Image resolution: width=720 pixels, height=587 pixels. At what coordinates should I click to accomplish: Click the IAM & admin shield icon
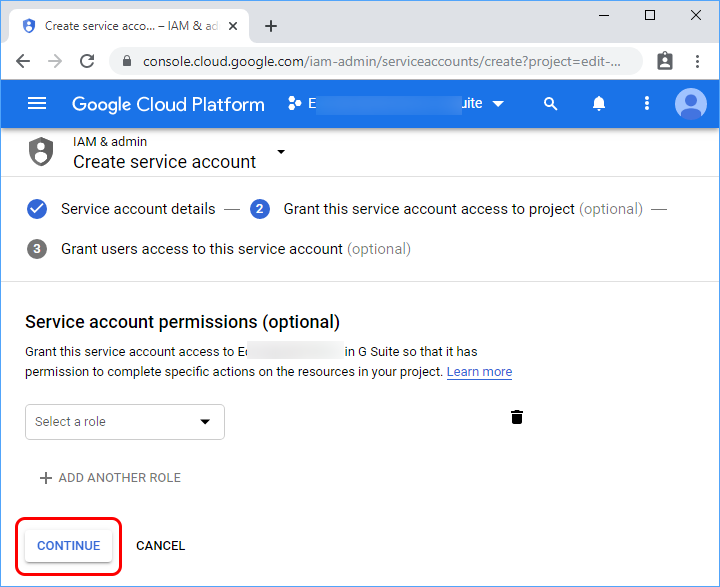pos(41,152)
